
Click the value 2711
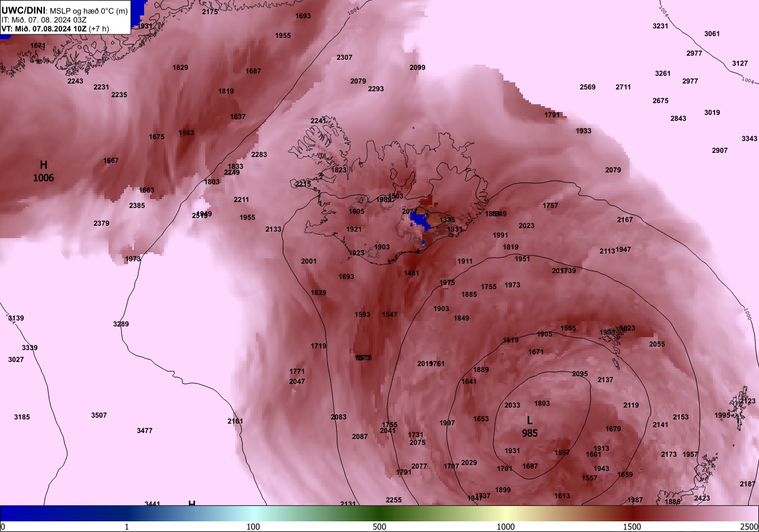click(x=623, y=87)
